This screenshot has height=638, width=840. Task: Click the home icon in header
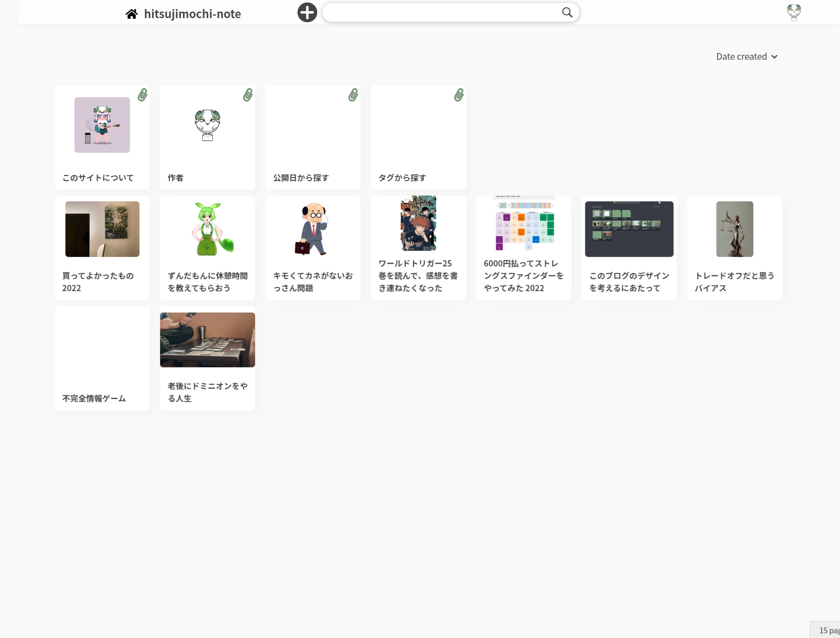[x=132, y=14]
